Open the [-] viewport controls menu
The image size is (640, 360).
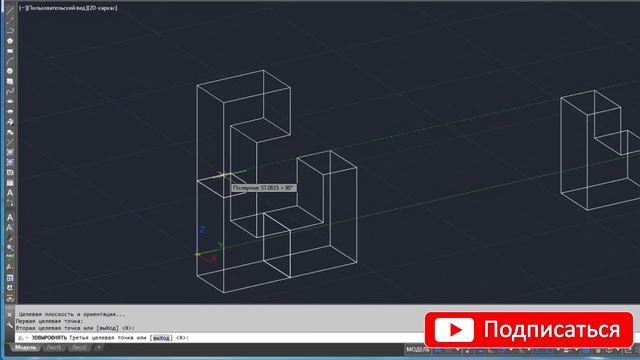tap(22, 8)
